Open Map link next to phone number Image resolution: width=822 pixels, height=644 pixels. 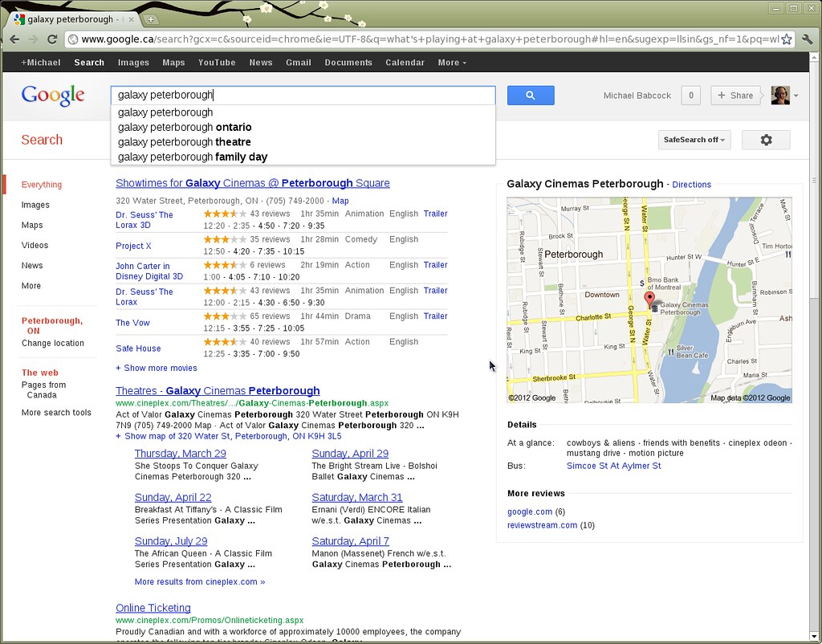(x=340, y=201)
